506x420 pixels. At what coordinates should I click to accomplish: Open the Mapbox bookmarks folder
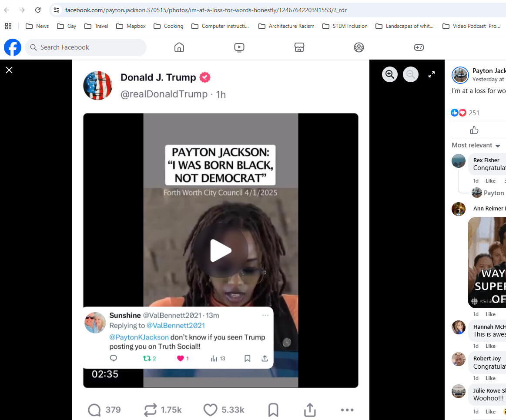[x=131, y=26]
